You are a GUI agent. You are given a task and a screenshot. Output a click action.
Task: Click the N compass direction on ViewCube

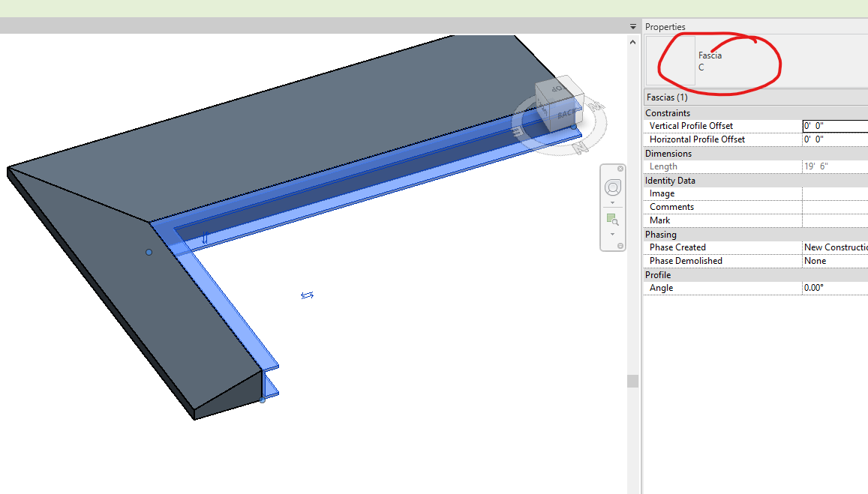[x=580, y=148]
